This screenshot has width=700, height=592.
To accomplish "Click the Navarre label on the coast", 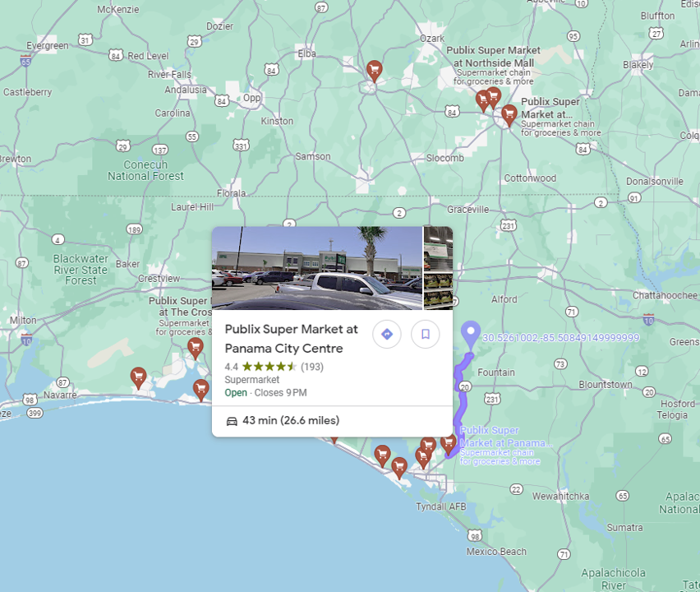I will 60,395.
